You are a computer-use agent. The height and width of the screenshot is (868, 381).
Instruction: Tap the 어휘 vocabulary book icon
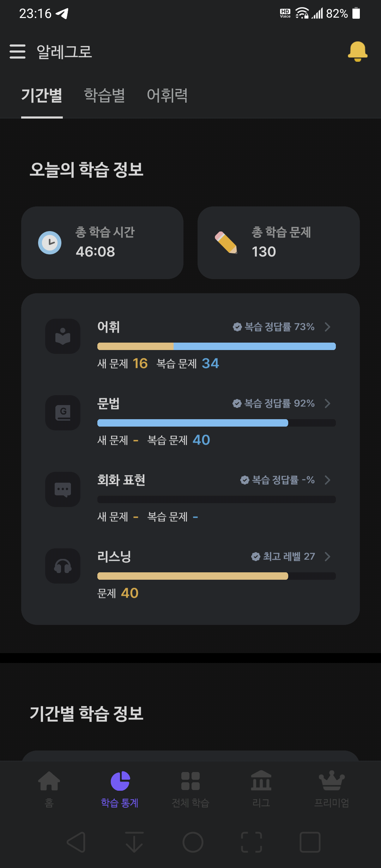(63, 336)
